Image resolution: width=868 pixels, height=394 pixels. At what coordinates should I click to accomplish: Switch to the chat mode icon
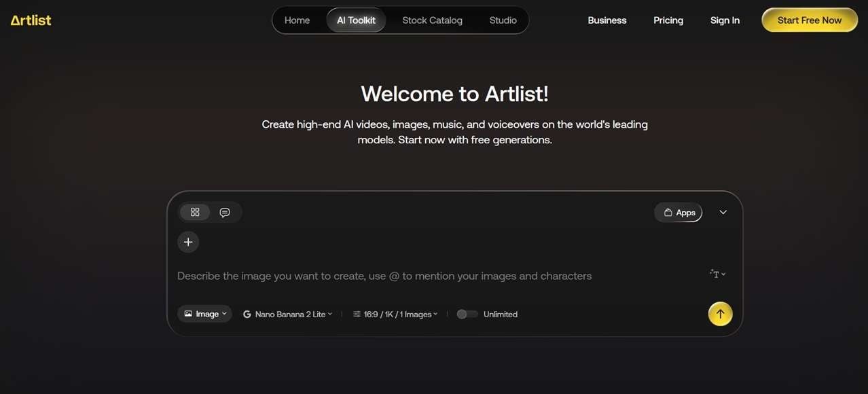click(x=225, y=213)
